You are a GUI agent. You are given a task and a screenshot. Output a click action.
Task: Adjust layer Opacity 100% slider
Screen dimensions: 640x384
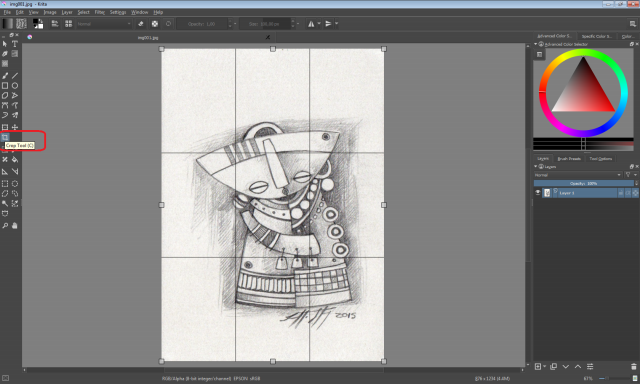point(584,184)
